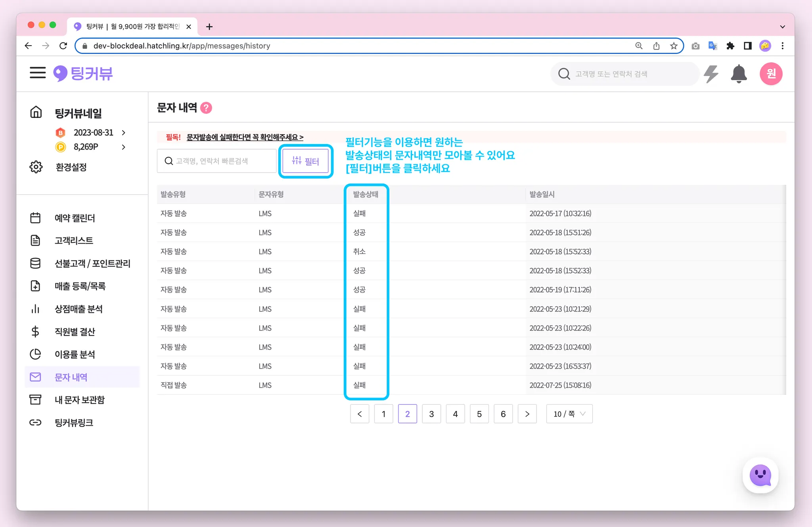Go to 팅커뷰링크 menu
This screenshot has width=812, height=527.
(74, 423)
